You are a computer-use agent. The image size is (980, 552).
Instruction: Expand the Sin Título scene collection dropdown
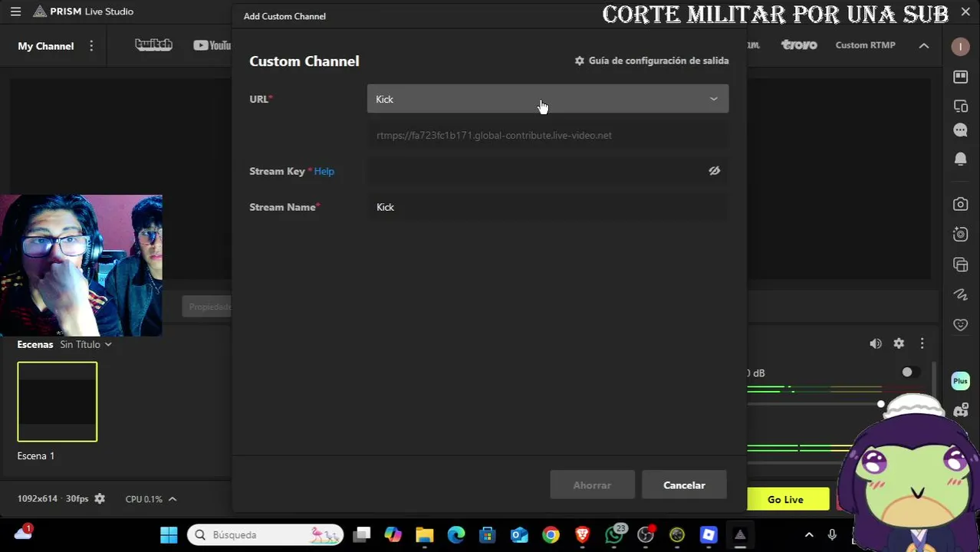pos(86,344)
